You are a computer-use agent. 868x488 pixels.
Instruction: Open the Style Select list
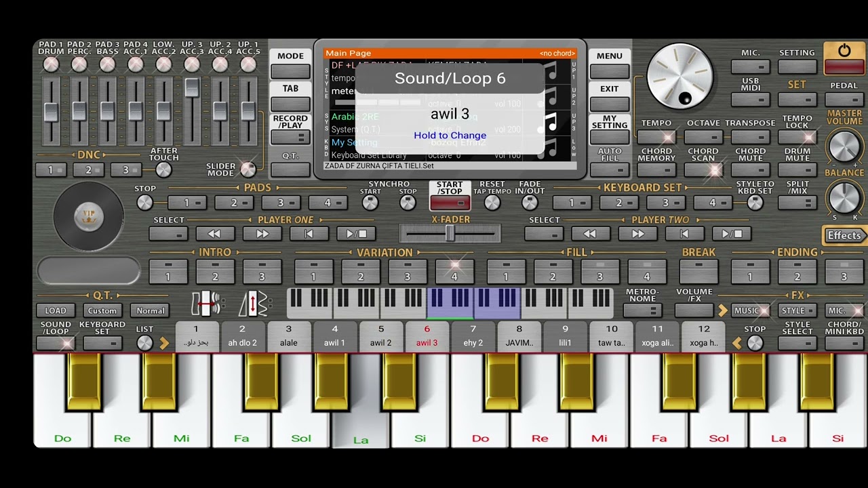click(797, 343)
